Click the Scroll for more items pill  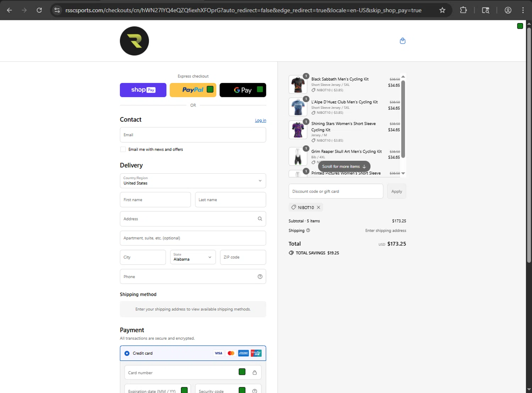pos(344,167)
